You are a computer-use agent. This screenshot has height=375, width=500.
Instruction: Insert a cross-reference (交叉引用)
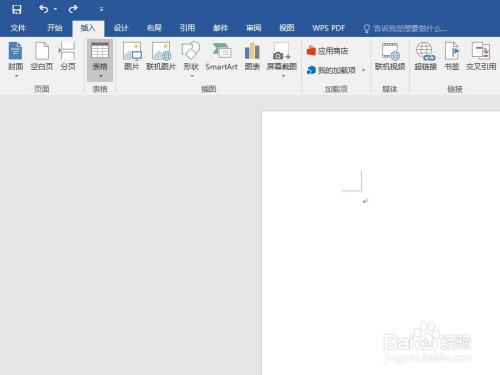tap(481, 56)
